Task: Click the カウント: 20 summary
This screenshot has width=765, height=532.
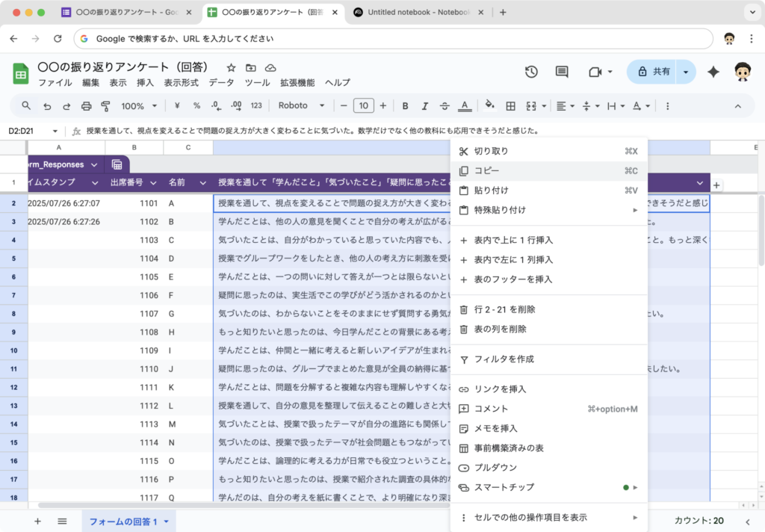Action: [699, 521]
